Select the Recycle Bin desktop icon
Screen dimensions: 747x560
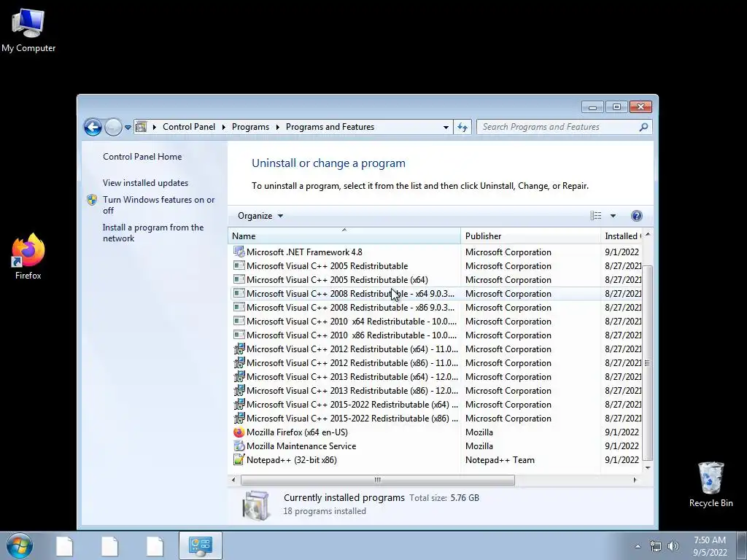[711, 484]
